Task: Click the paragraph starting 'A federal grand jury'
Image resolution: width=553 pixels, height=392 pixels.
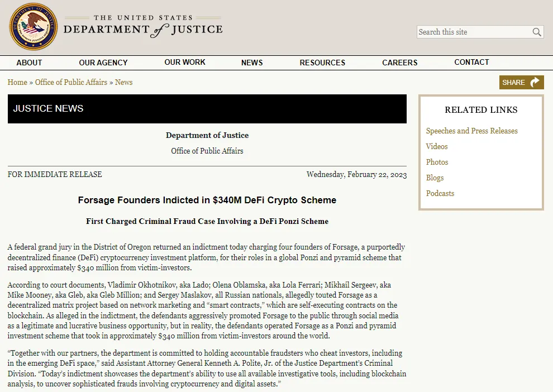Action: point(206,257)
